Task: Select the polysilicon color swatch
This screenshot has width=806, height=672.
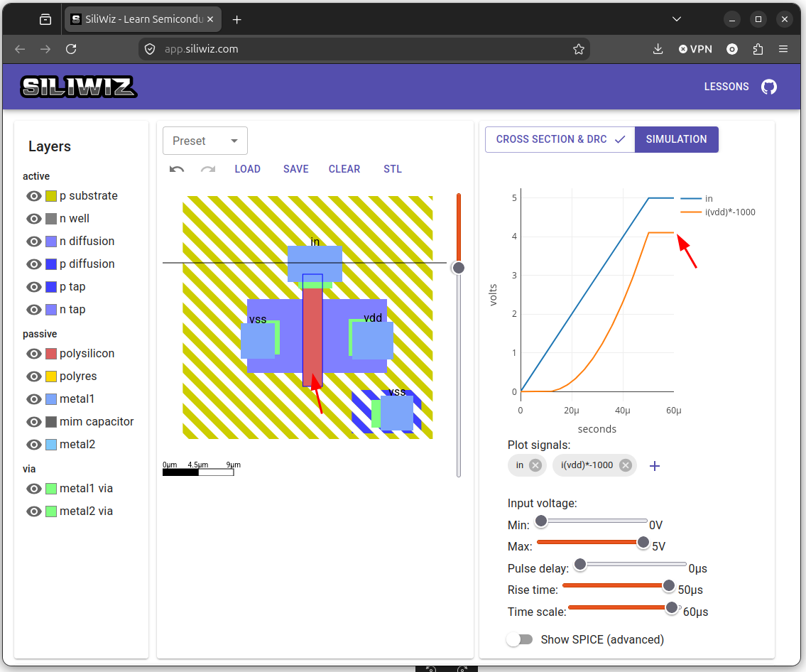Action: pyautogui.click(x=51, y=354)
